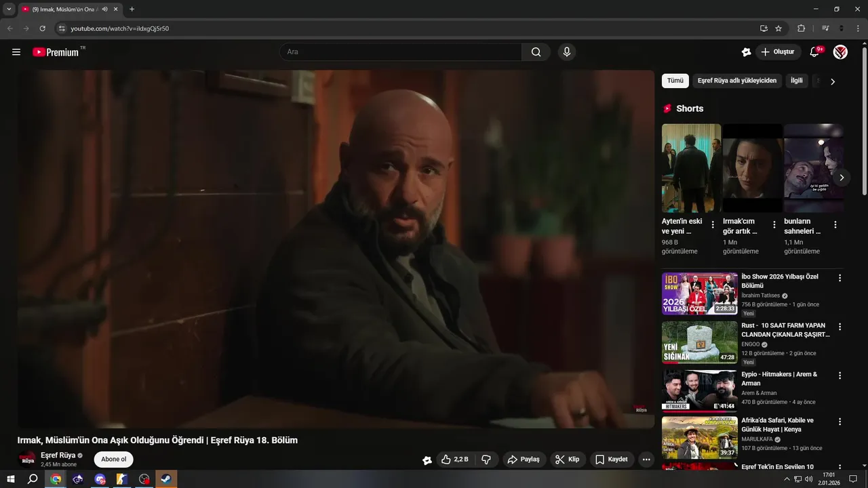
Task: Reload the page using refresh icon
Action: point(42,28)
